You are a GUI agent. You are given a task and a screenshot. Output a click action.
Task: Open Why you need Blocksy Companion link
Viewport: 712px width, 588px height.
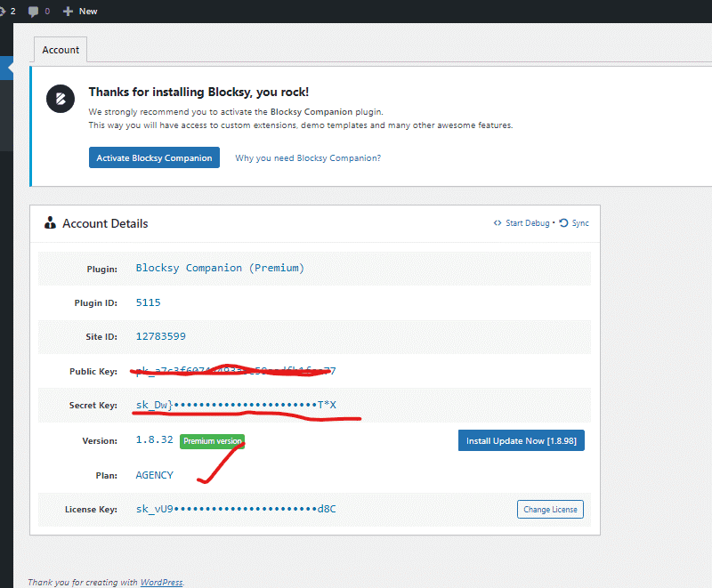pyautogui.click(x=308, y=157)
